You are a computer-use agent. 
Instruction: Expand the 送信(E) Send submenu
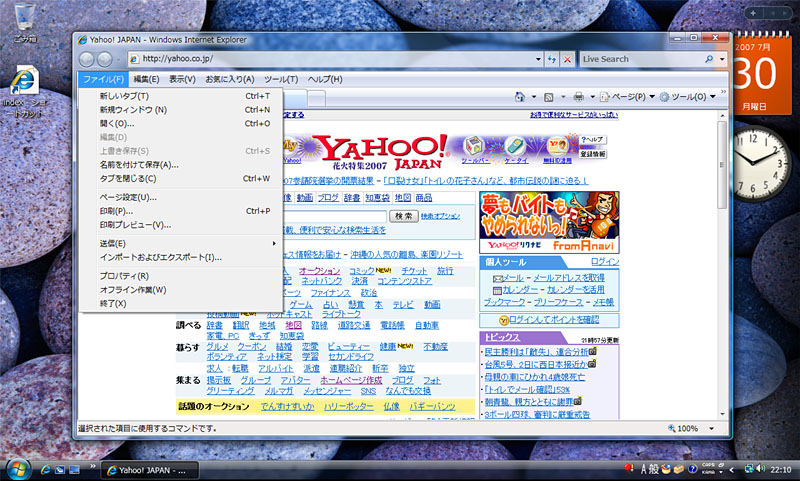coord(181,243)
